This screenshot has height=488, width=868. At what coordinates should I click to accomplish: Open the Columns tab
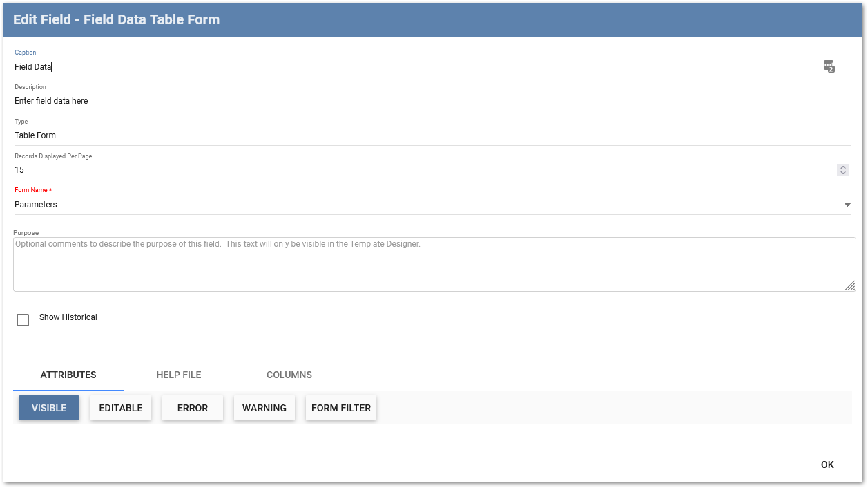click(289, 375)
